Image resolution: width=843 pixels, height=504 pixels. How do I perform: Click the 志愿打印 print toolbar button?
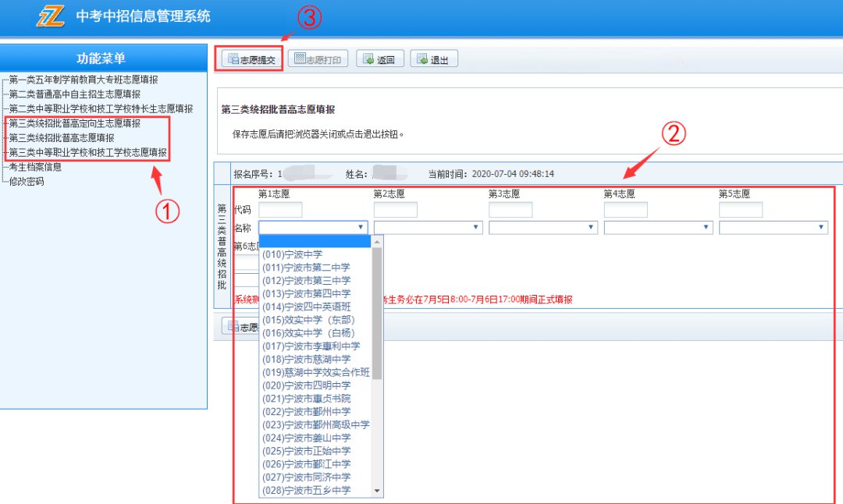coord(318,59)
